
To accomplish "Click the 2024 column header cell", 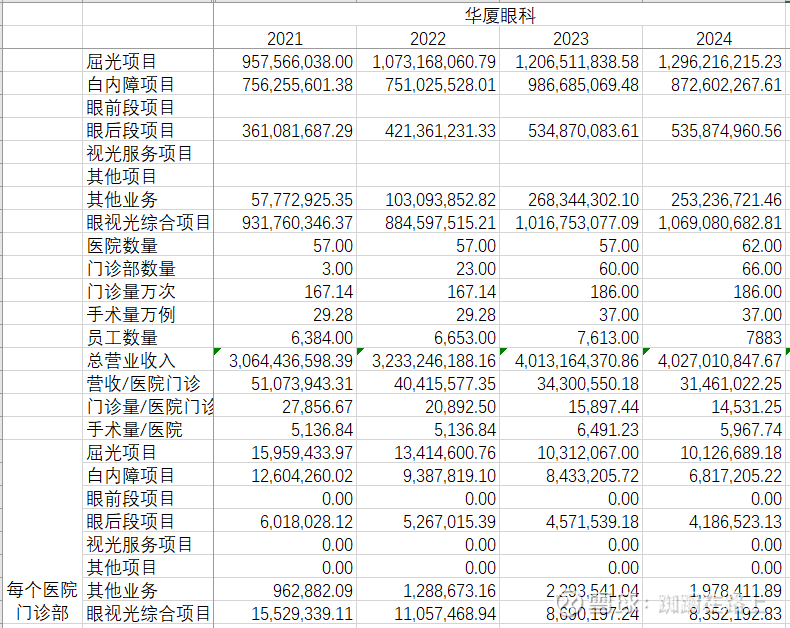I will coord(714,38).
